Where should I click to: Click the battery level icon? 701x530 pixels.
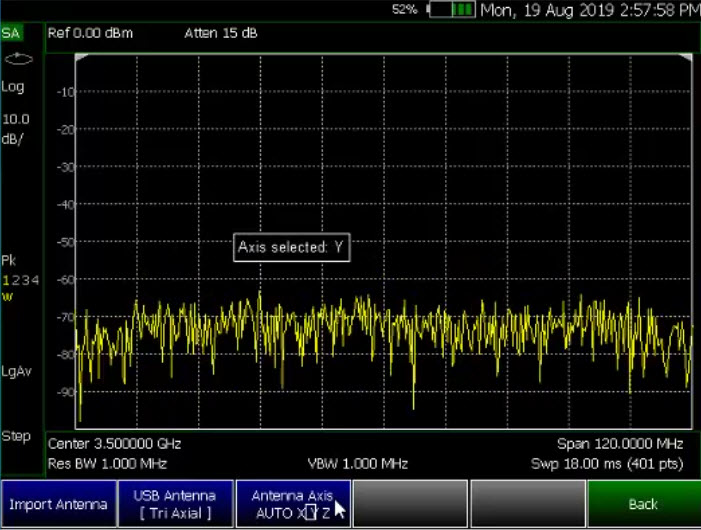coord(452,9)
